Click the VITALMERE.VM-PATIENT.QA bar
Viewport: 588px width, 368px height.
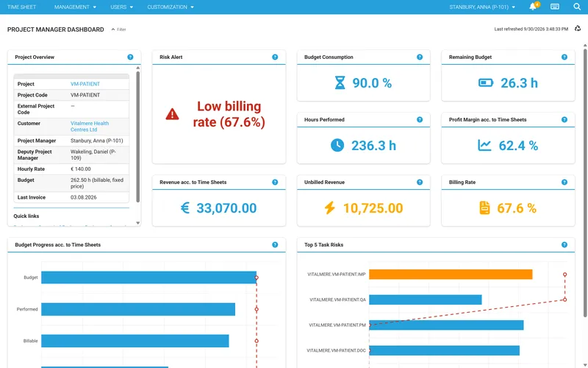point(426,300)
